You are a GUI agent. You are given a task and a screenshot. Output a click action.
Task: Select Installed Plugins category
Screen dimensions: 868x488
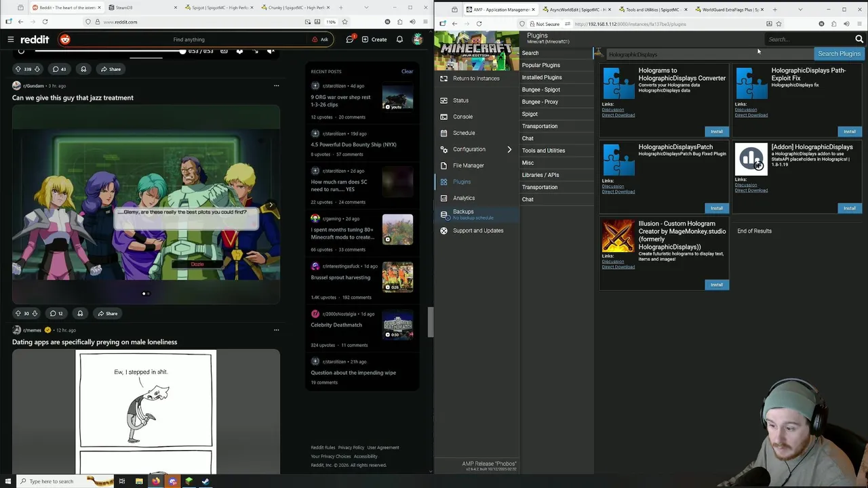pos(542,77)
